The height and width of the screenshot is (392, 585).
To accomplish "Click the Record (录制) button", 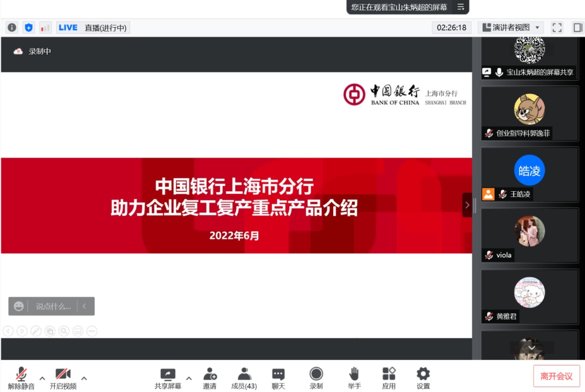I will coord(316,378).
